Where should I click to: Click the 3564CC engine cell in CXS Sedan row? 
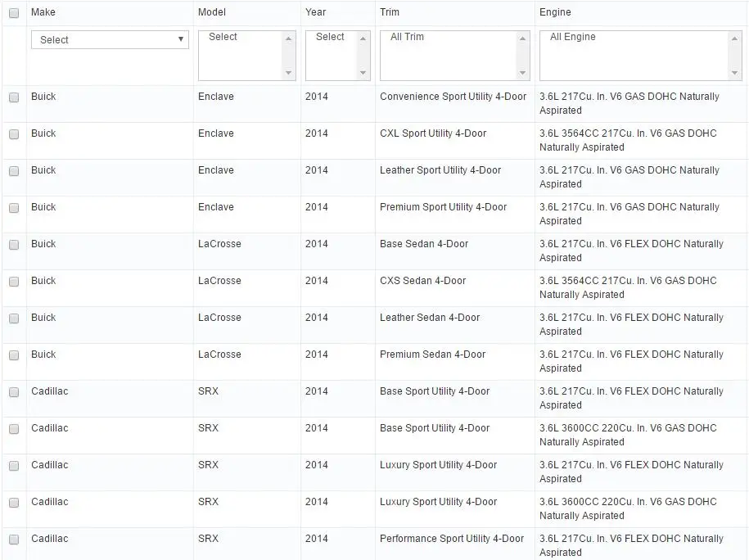628,287
